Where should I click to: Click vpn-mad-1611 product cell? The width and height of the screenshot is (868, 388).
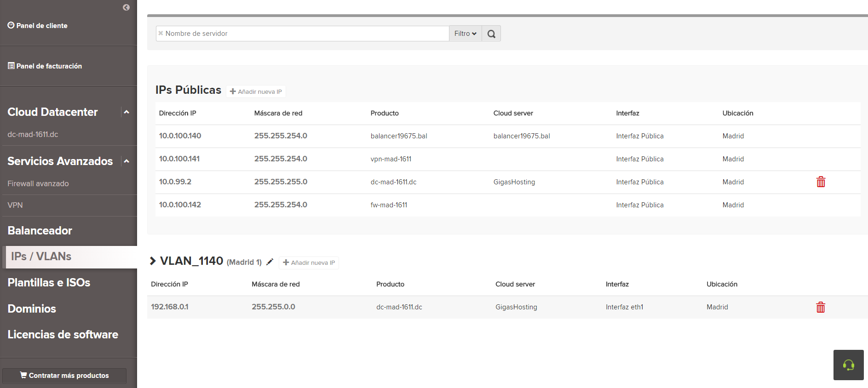tap(391, 159)
